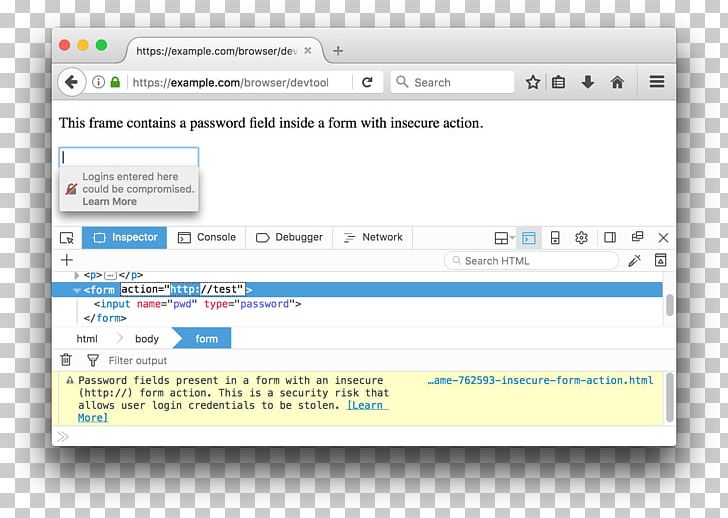Activate the element picker tool
This screenshot has width=728, height=518.
67,238
